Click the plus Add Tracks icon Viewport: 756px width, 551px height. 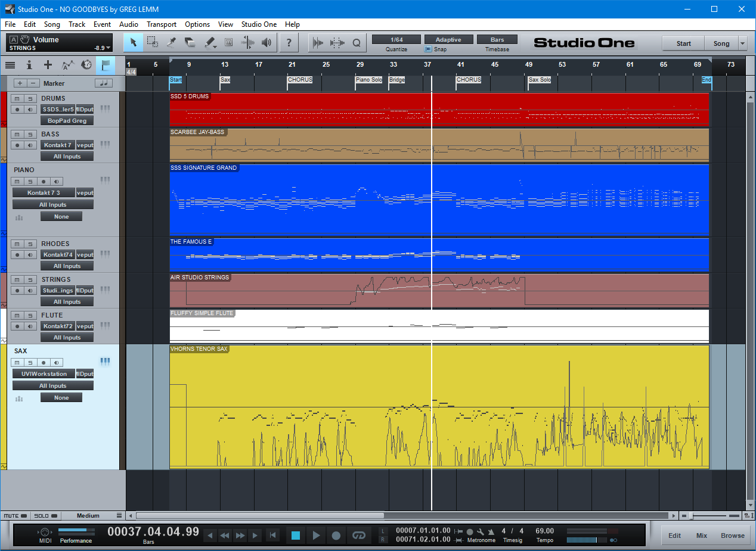[x=48, y=65]
